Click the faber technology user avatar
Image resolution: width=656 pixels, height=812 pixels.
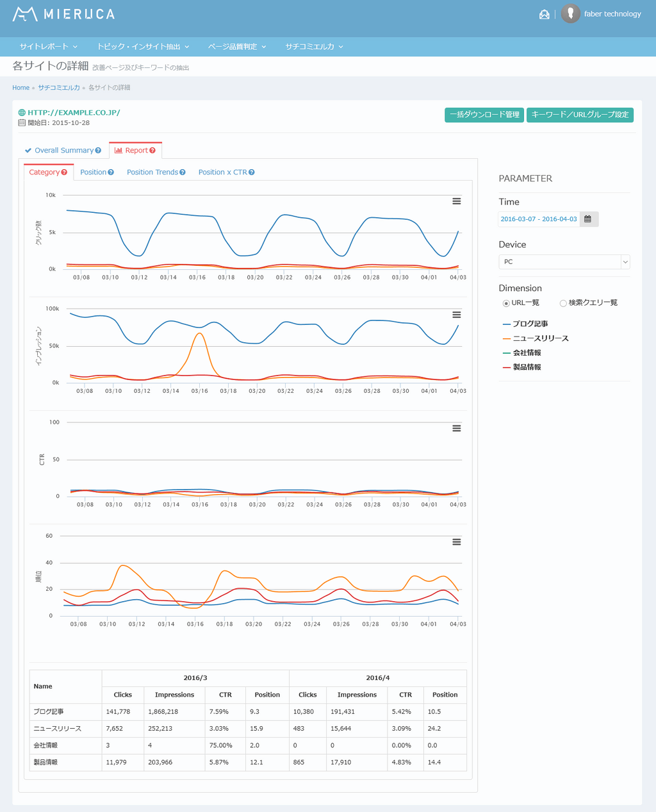[x=570, y=13]
